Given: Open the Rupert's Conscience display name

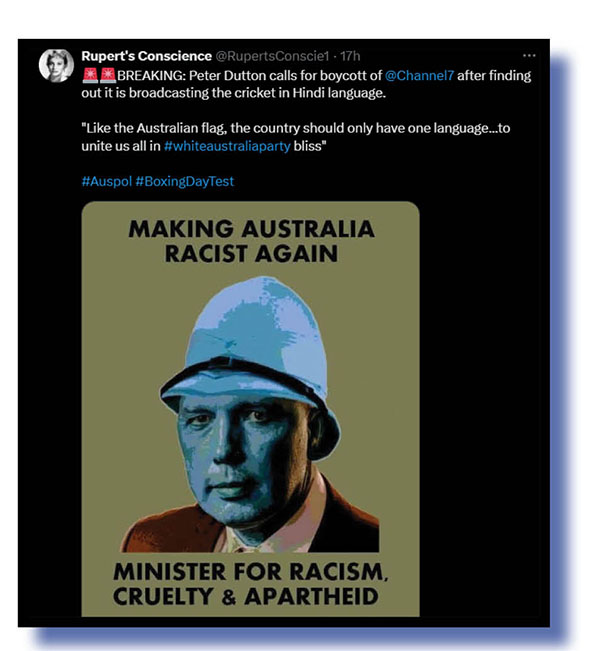Looking at the screenshot, I should 147,56.
